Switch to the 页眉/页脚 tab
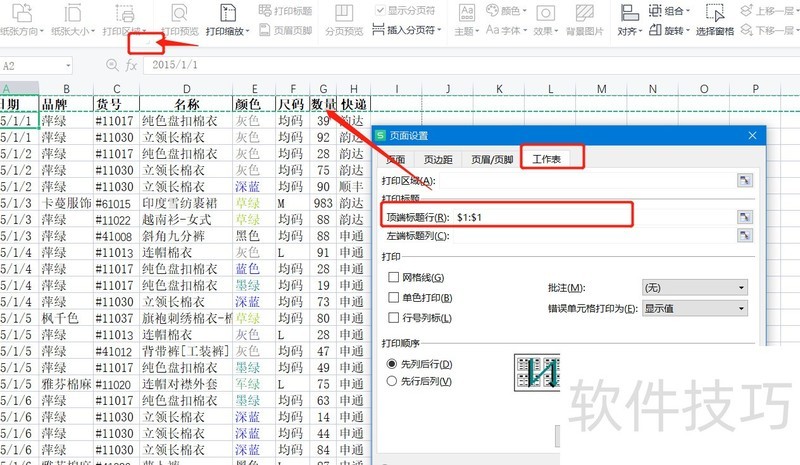Image resolution: width=800 pixels, height=465 pixels. pos(491,159)
